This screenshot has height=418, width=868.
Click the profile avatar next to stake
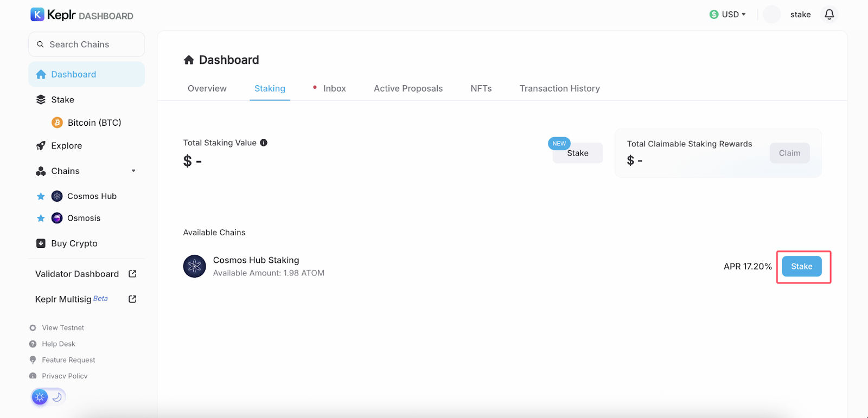(771, 15)
